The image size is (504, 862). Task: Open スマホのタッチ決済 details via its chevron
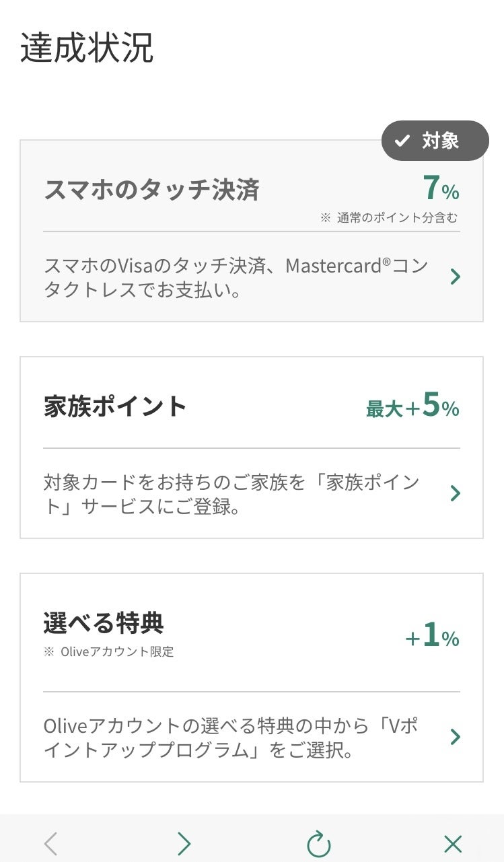[456, 277]
